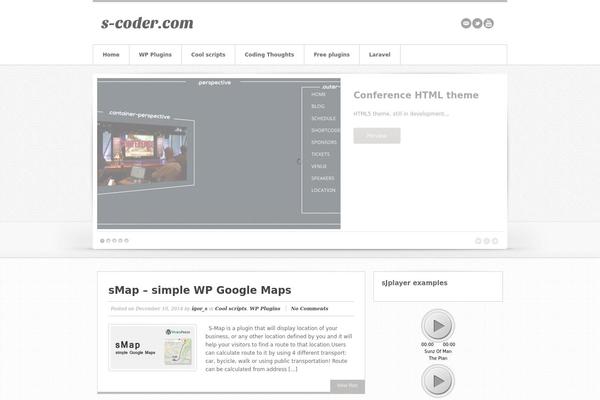Screen dimensions: 600x400
Task: Play the Sunz Of Man track
Action: [438, 325]
